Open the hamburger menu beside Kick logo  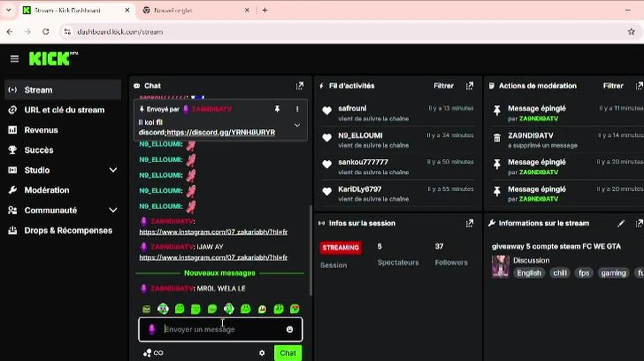pyautogui.click(x=15, y=59)
